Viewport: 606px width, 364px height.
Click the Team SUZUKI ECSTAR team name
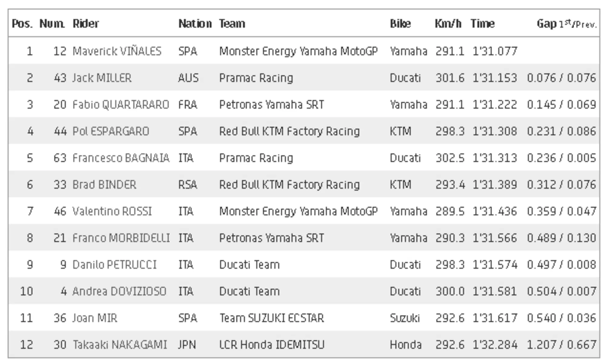pos(271,318)
